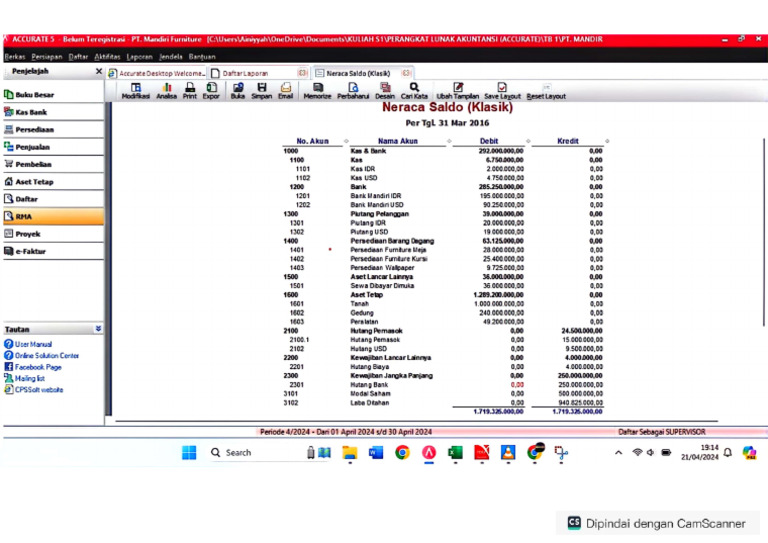Close the Neraca Saldo (Klasik) tab
The width and height of the screenshot is (768, 543).
pyautogui.click(x=407, y=73)
